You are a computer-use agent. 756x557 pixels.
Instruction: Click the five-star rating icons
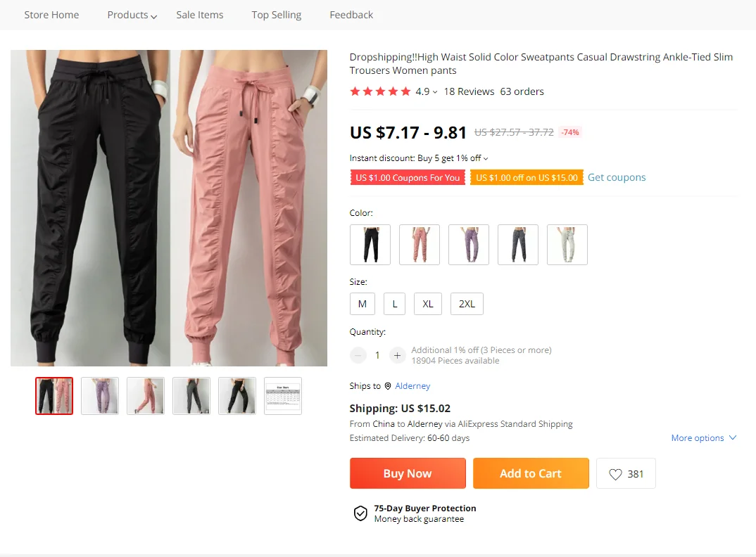point(380,91)
